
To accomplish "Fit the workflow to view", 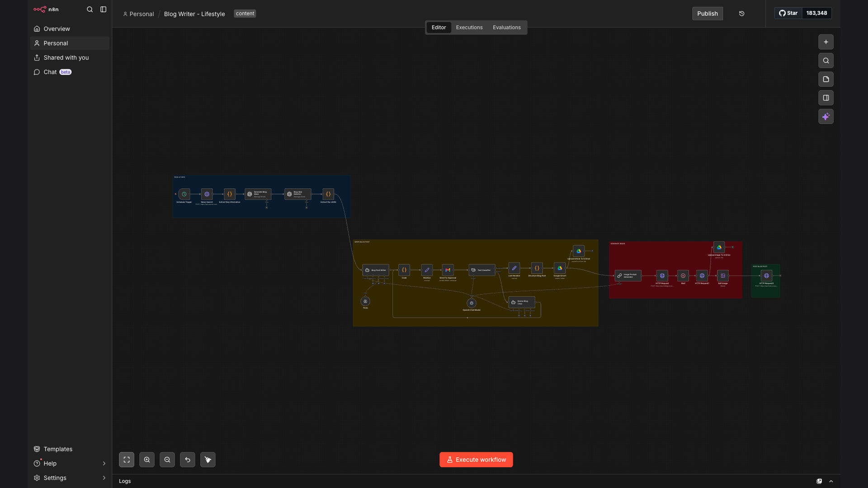I will [x=127, y=460].
